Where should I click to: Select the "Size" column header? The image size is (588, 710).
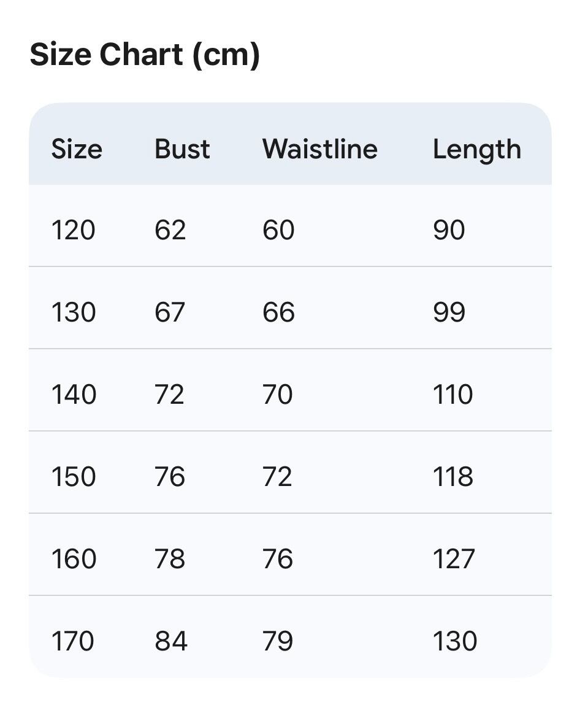77,149
